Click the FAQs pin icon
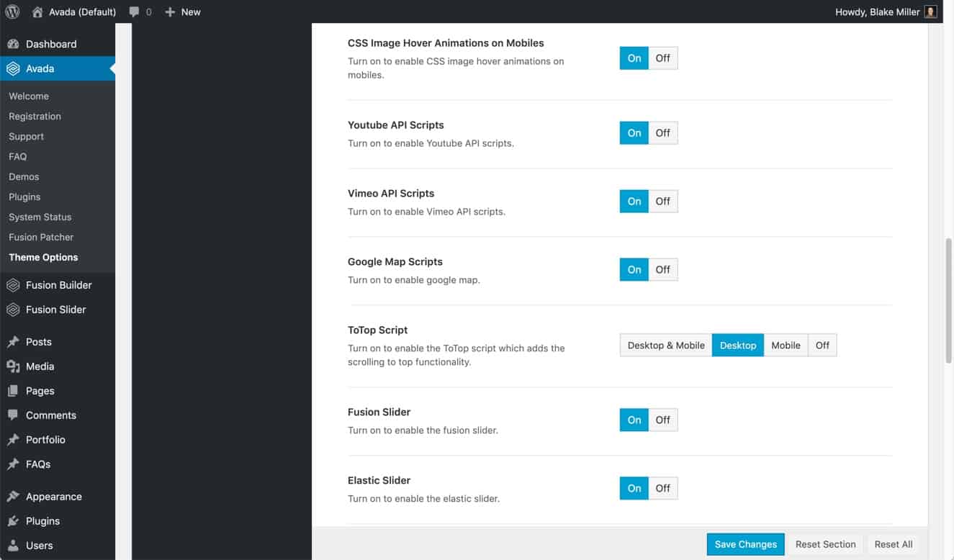The height and width of the screenshot is (560, 954). (x=13, y=464)
